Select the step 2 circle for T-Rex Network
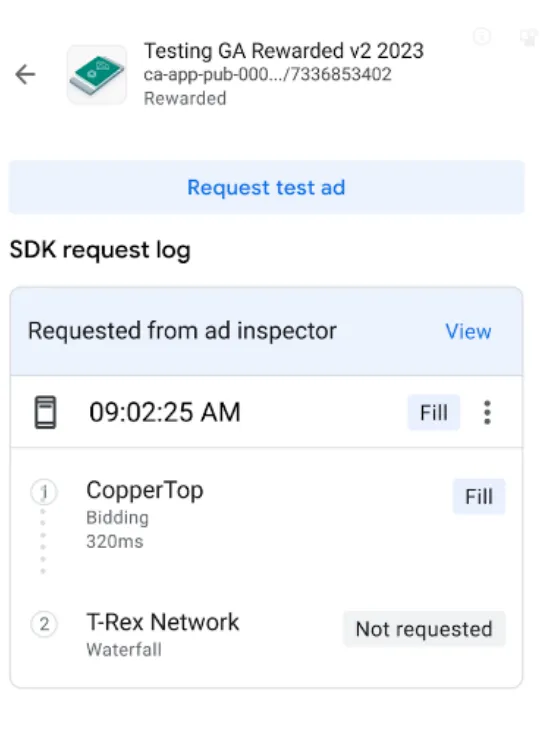This screenshot has height=730, width=546. [44, 624]
